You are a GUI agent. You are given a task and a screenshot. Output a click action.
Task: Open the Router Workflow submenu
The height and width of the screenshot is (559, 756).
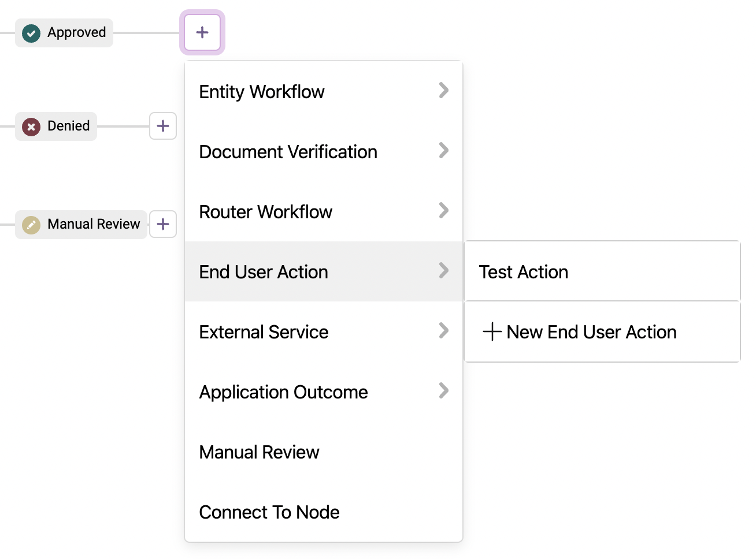(x=324, y=211)
